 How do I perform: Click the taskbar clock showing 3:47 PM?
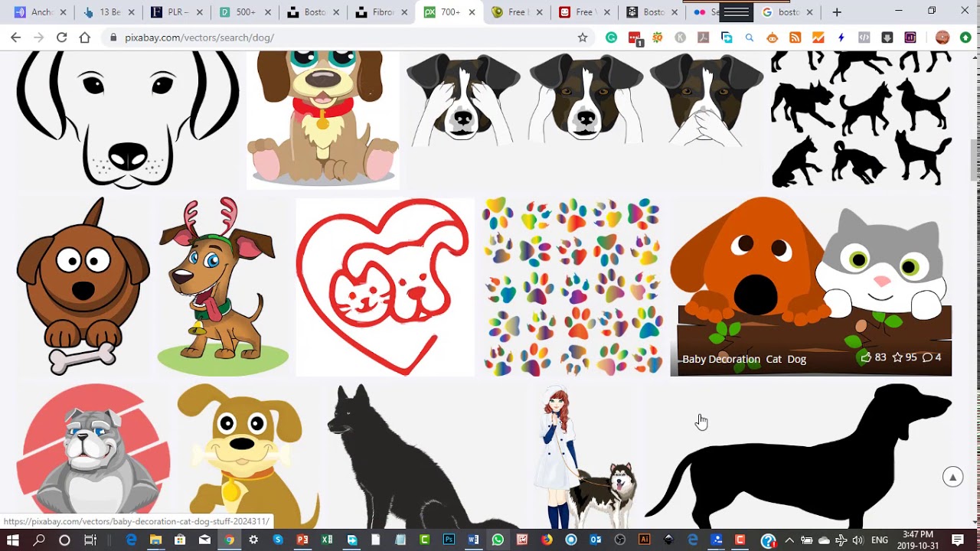pyautogui.click(x=918, y=540)
